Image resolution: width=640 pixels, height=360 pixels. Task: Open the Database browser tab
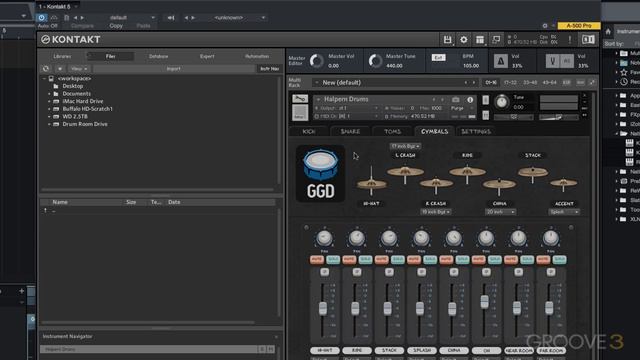pos(158,56)
